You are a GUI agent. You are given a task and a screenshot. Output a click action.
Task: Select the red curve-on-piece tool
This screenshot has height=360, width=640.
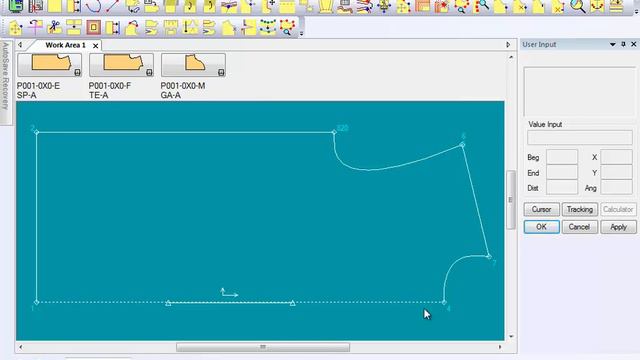(132, 28)
